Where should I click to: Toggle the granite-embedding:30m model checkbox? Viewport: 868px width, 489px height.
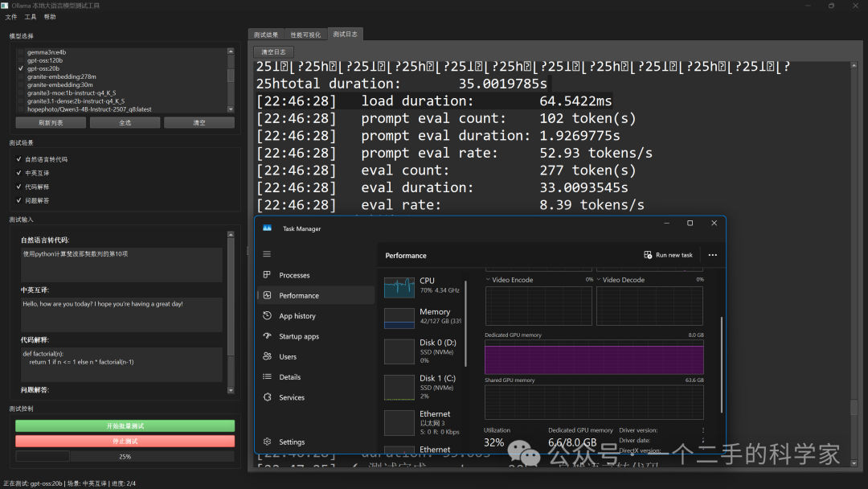tap(21, 84)
